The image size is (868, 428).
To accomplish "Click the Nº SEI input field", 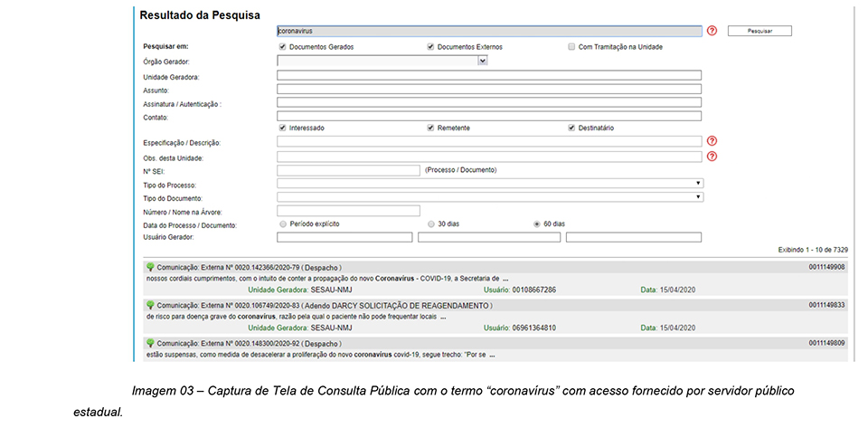I will (x=348, y=169).
